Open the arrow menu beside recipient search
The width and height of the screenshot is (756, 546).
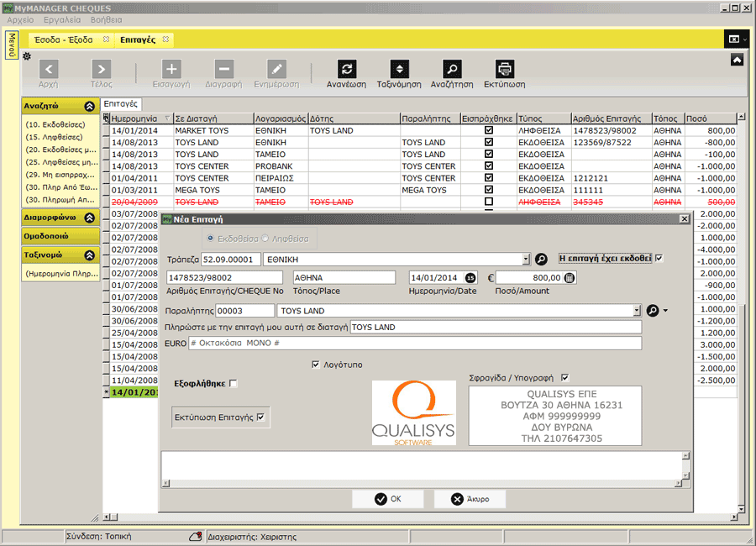point(665,311)
